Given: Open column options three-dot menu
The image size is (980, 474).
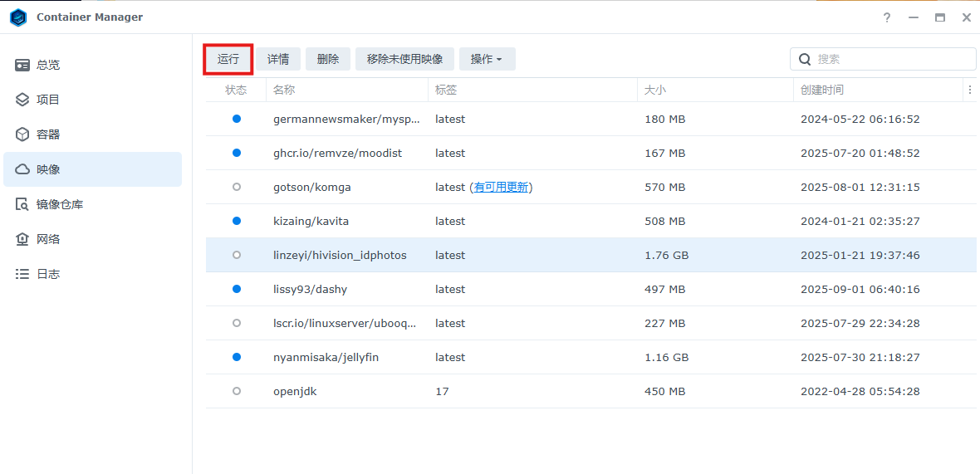Looking at the screenshot, I should tap(969, 90).
